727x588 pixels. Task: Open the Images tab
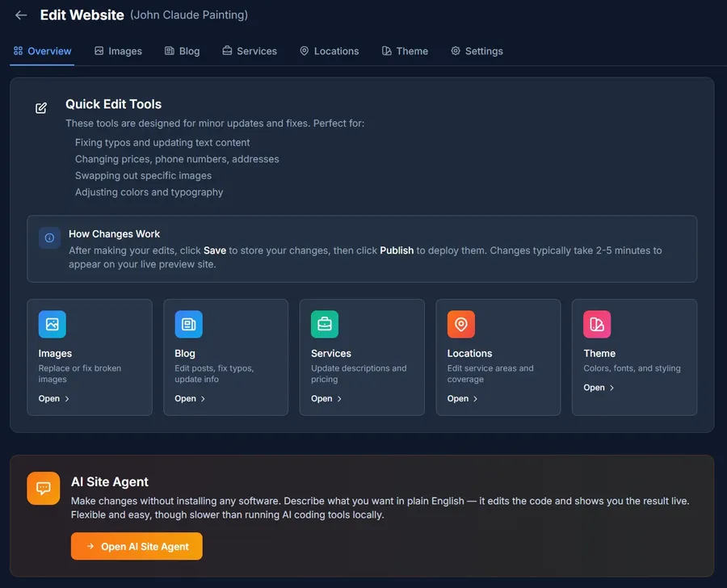(118, 51)
